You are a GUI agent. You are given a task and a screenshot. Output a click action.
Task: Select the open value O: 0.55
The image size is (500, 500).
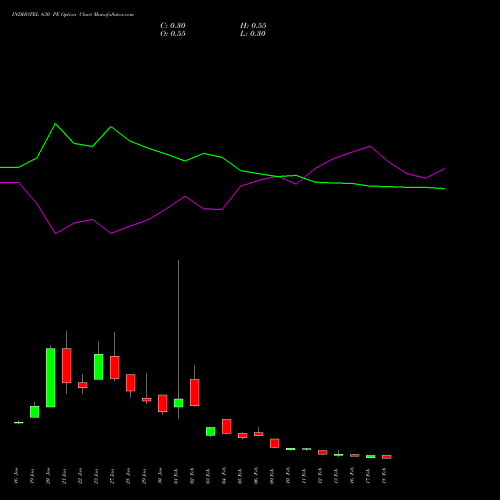(x=173, y=34)
